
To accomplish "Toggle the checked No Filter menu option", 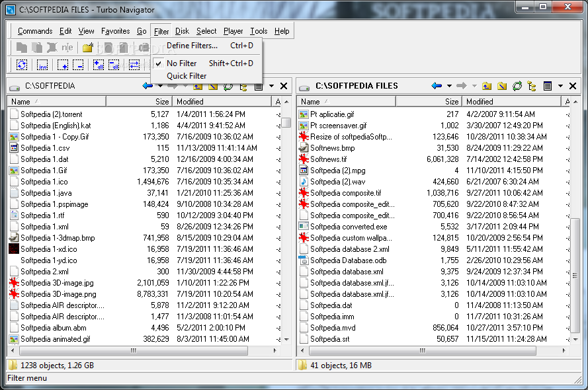I will (206, 63).
